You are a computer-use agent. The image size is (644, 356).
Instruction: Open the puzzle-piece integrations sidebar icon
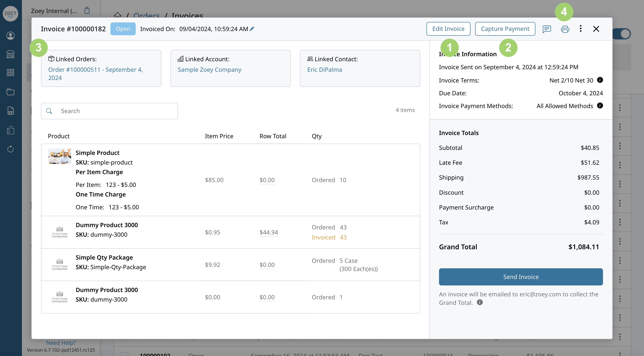pyautogui.click(x=10, y=130)
